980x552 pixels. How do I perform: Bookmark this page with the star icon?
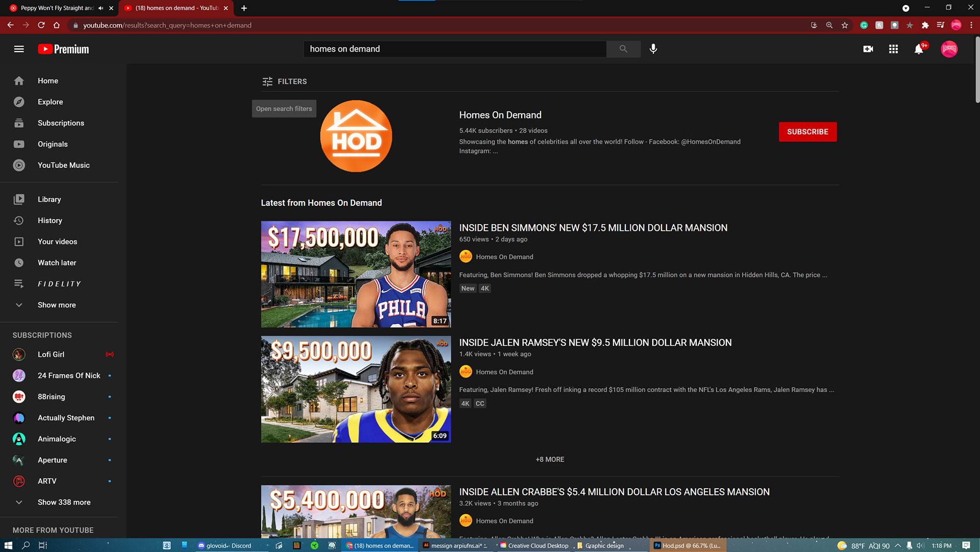coord(845,25)
